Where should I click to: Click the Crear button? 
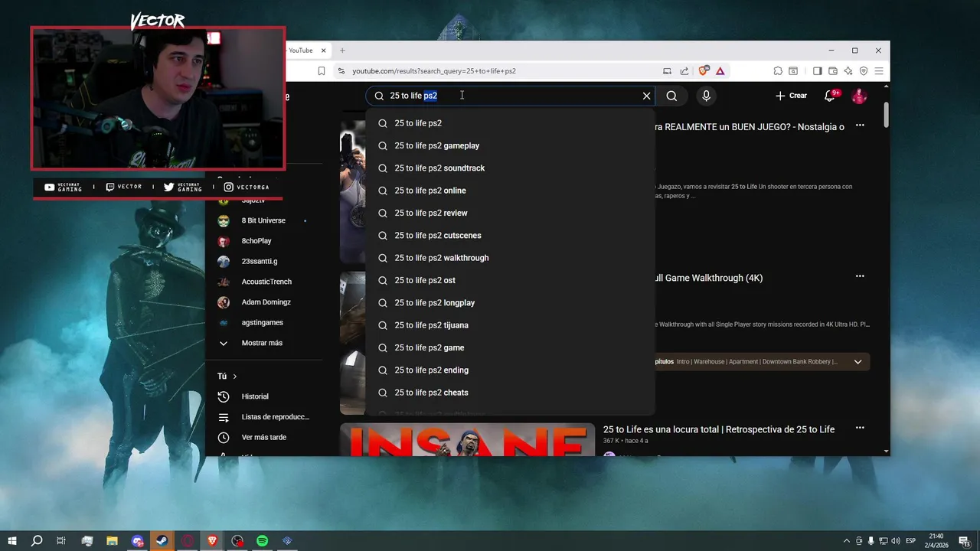coord(791,96)
